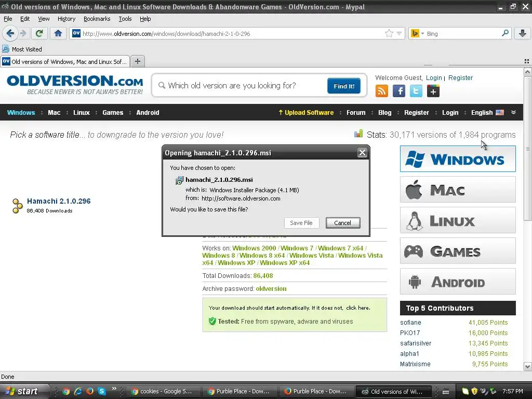
Task: Click the page scrollbar down arrow
Action: pos(527,366)
